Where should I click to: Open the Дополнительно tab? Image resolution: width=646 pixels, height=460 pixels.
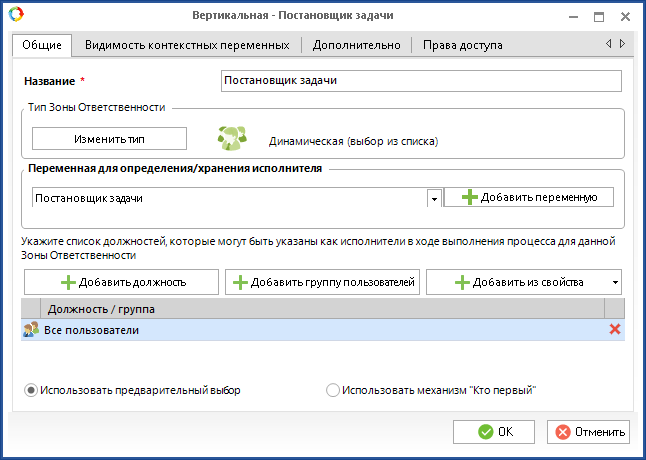tap(356, 45)
